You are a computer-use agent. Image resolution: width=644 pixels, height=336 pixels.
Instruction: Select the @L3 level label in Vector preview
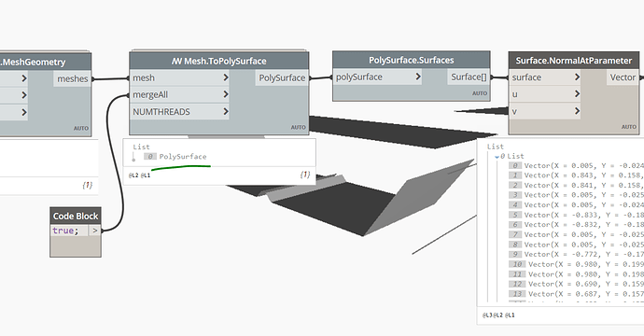point(487,315)
